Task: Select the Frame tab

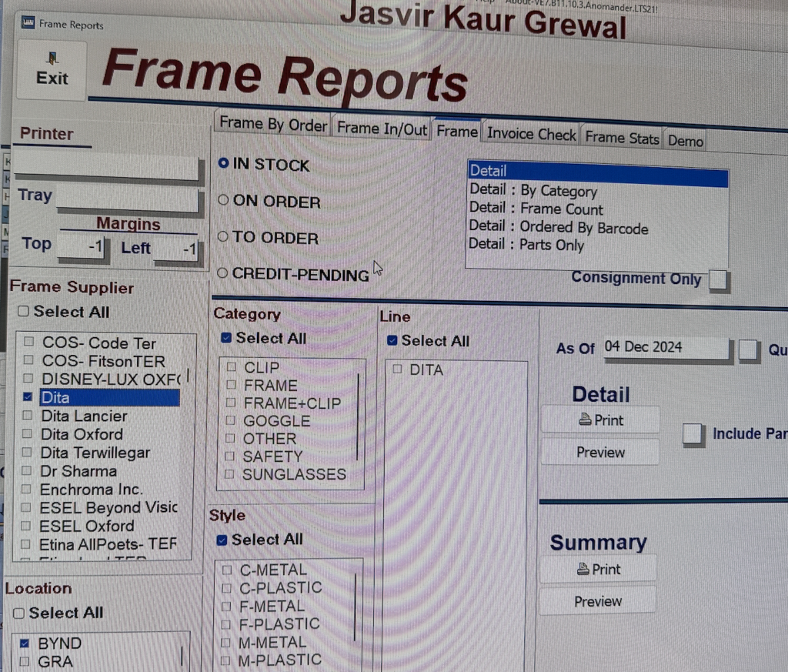Action: coord(457,131)
